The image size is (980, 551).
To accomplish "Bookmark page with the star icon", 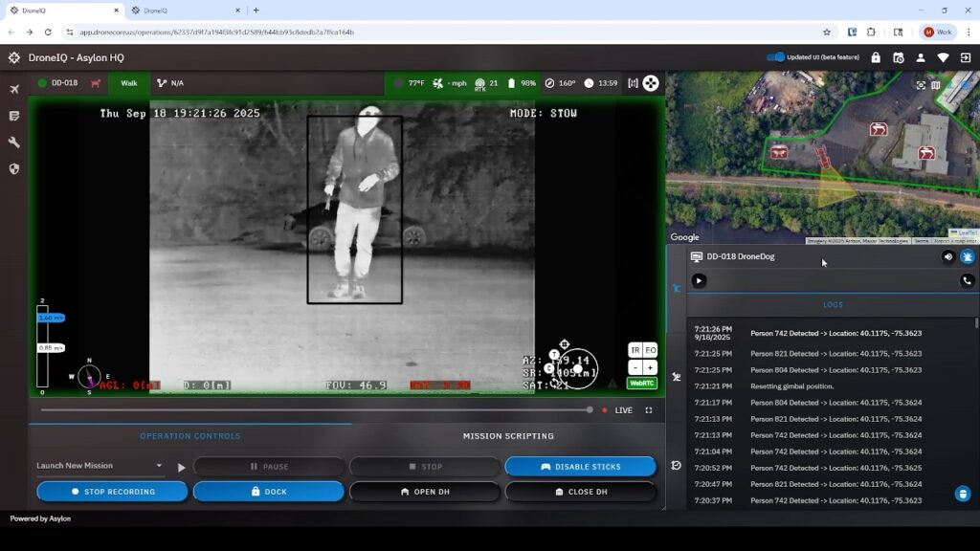I will coord(827,32).
